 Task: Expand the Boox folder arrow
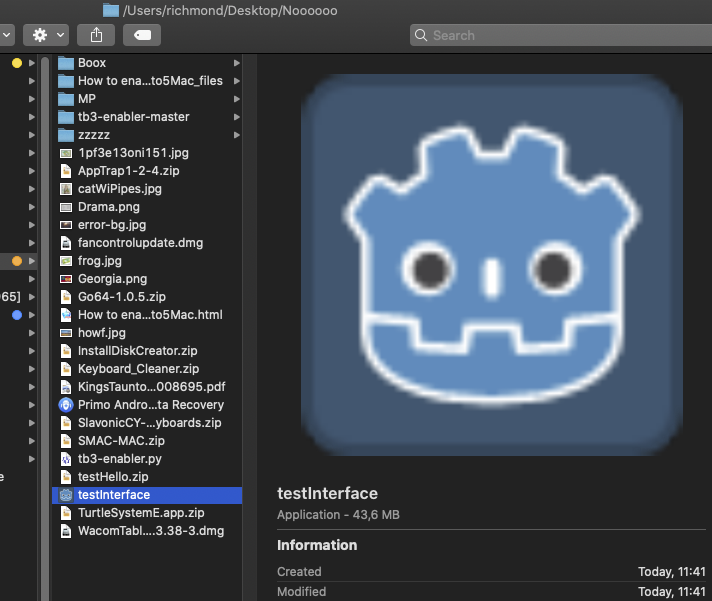pos(237,63)
